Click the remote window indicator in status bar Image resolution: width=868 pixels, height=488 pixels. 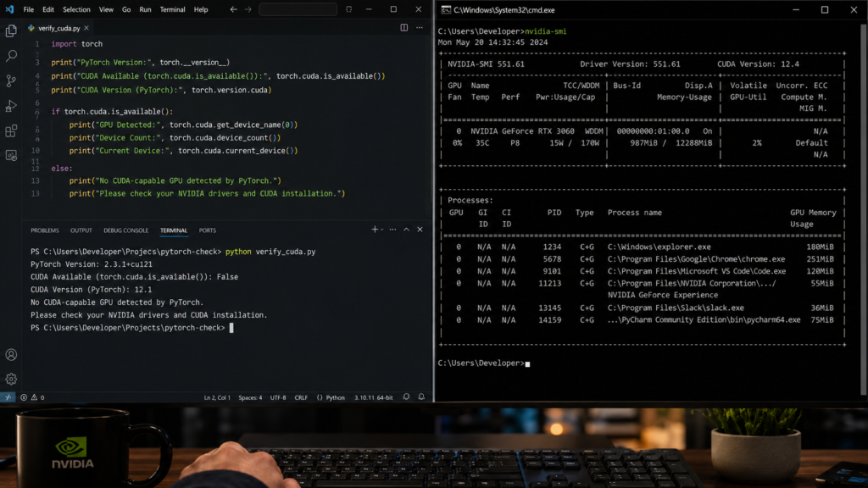tap(8, 397)
